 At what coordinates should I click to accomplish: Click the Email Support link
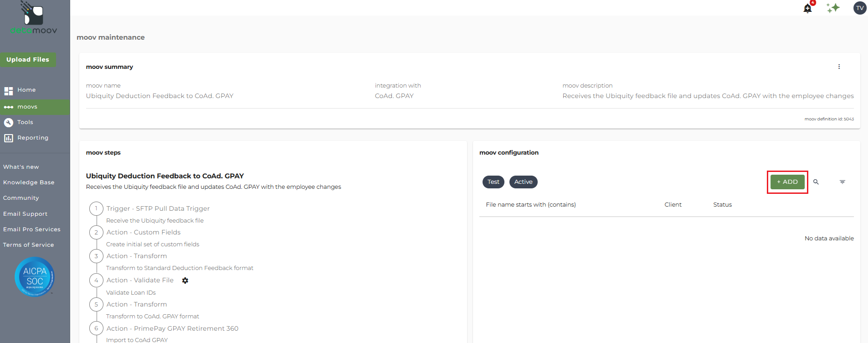point(25,214)
